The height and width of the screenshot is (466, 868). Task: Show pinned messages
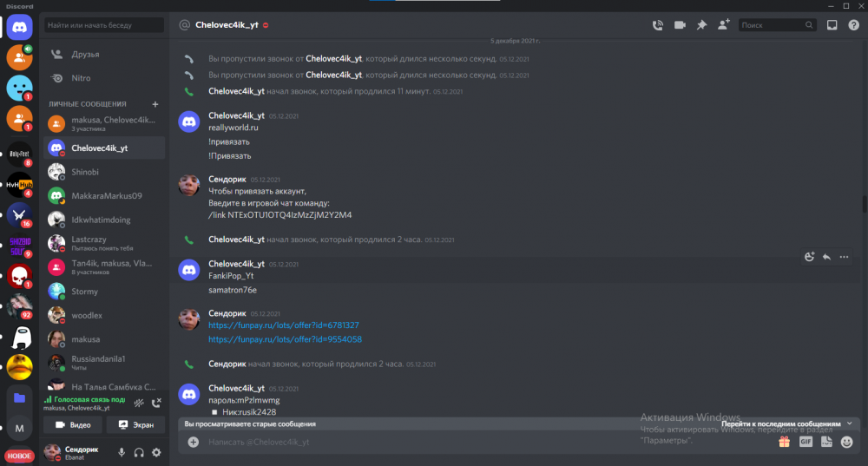pos(701,25)
